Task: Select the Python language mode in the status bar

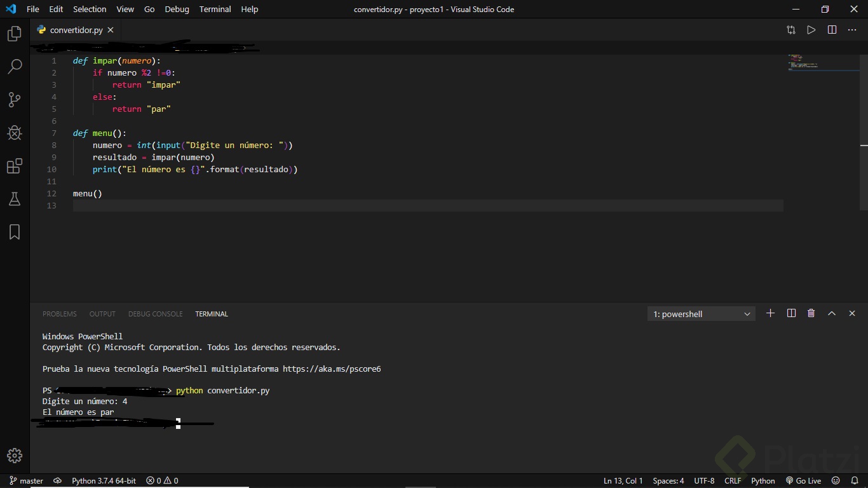Action: [x=763, y=481]
